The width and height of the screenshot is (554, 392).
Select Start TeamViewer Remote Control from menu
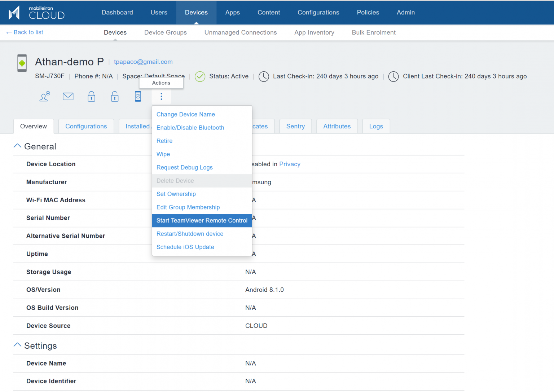pyautogui.click(x=202, y=220)
